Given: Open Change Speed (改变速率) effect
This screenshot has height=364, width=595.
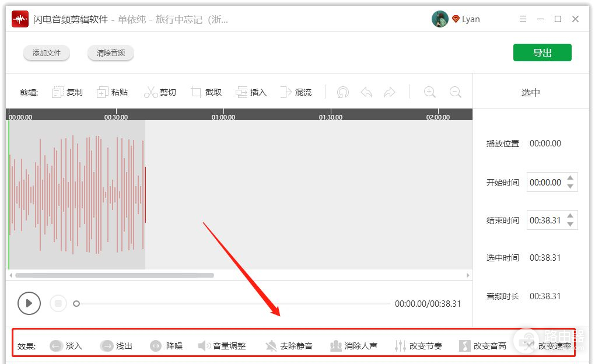Looking at the screenshot, I should (547, 346).
